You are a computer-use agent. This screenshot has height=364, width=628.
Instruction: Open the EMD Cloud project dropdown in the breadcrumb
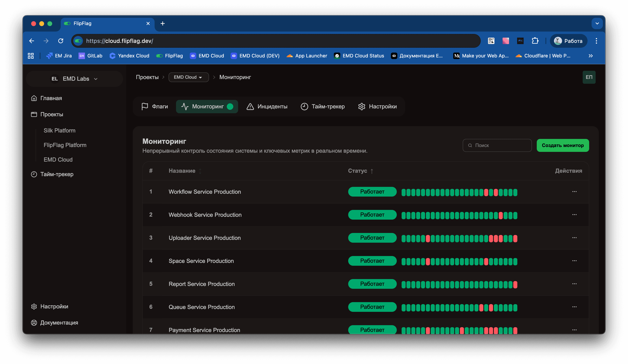[188, 77]
